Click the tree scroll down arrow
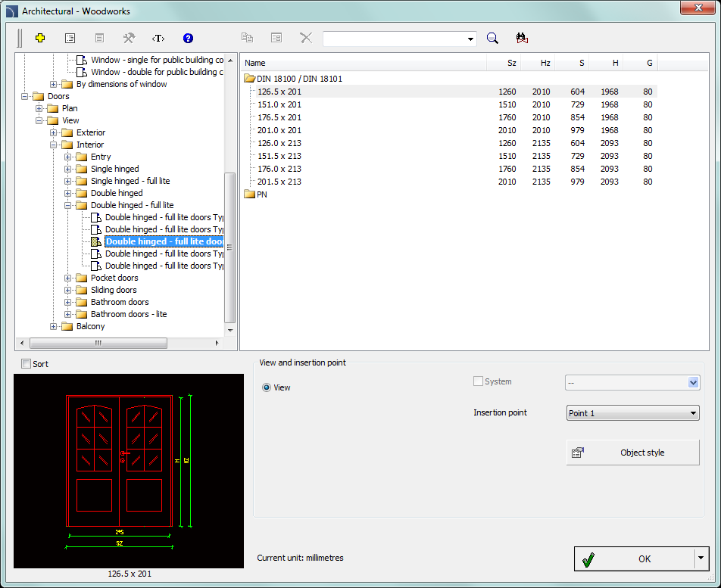The width and height of the screenshot is (721, 588). click(230, 330)
